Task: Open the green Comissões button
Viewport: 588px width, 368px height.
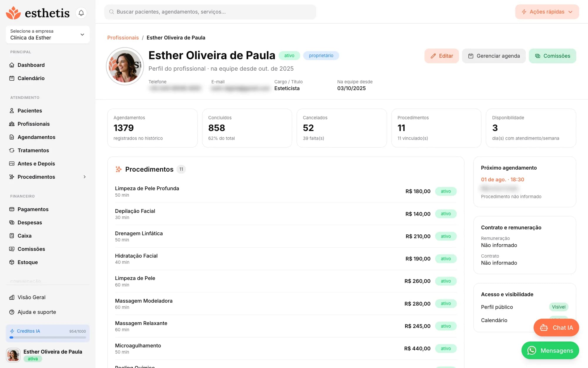Action: (552, 56)
